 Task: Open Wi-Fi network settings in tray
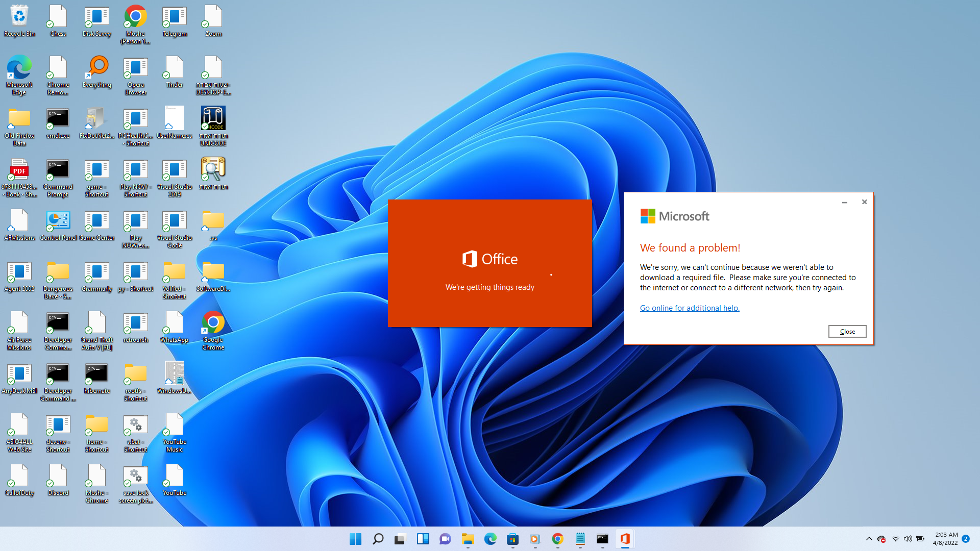coord(895,539)
